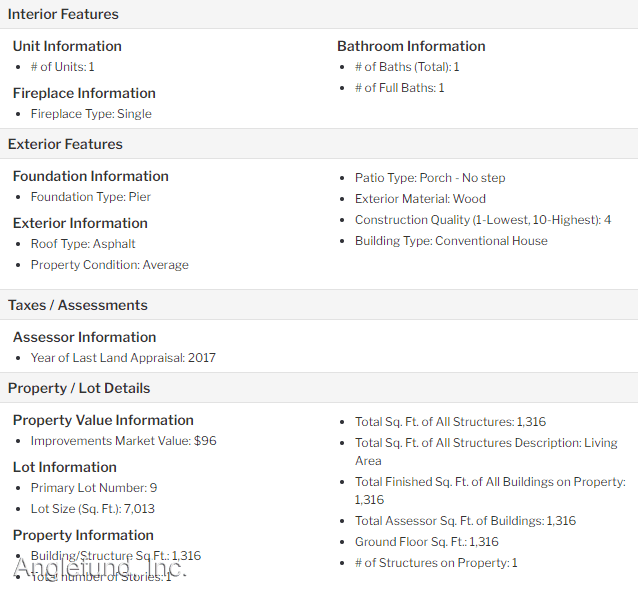The width and height of the screenshot is (638, 593).
Task: Click the Construction Quality rating line
Action: tap(483, 220)
